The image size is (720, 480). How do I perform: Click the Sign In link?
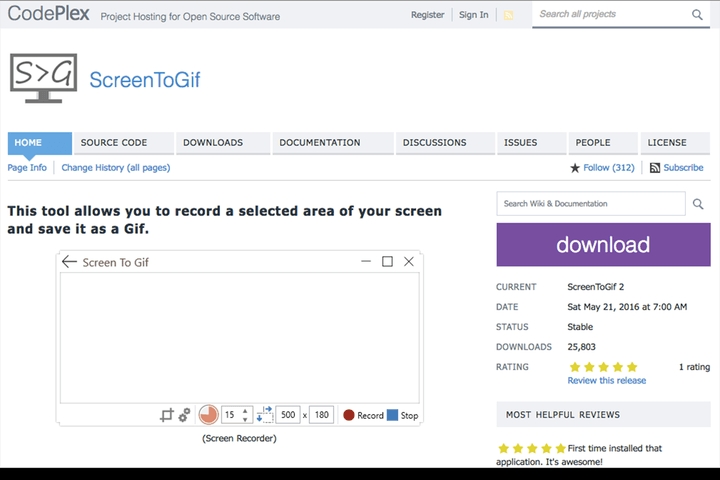coord(473,15)
